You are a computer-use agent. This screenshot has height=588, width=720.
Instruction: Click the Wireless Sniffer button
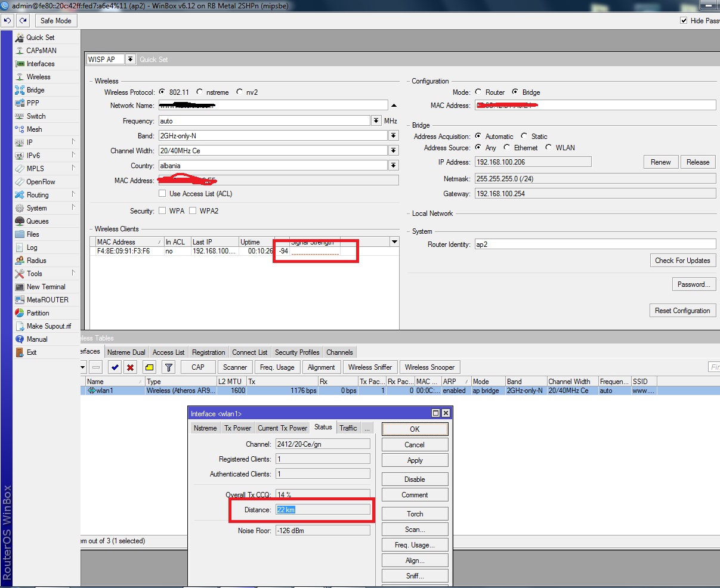click(x=370, y=367)
